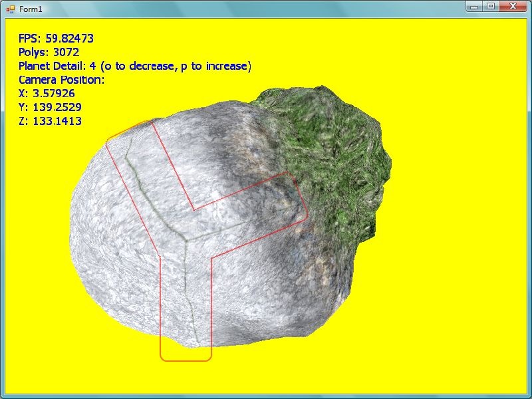This screenshot has width=532, height=399.
Task: Click the Form1 title text
Action: click(x=31, y=9)
